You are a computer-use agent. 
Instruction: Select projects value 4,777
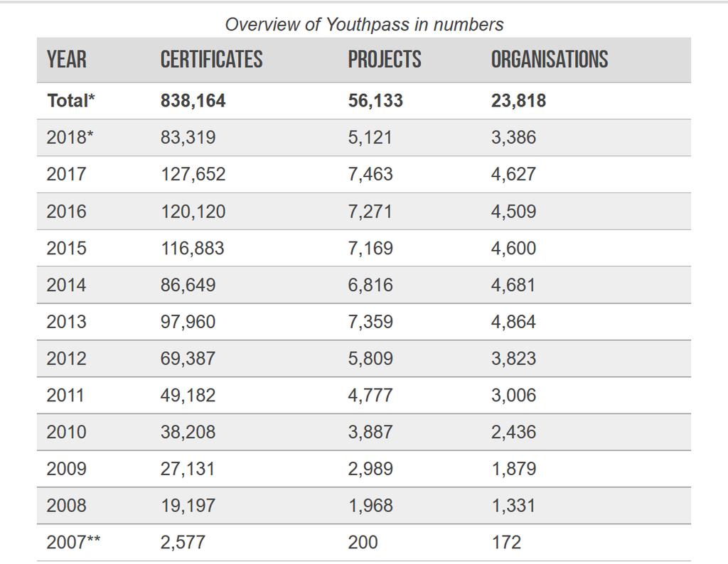(x=370, y=395)
